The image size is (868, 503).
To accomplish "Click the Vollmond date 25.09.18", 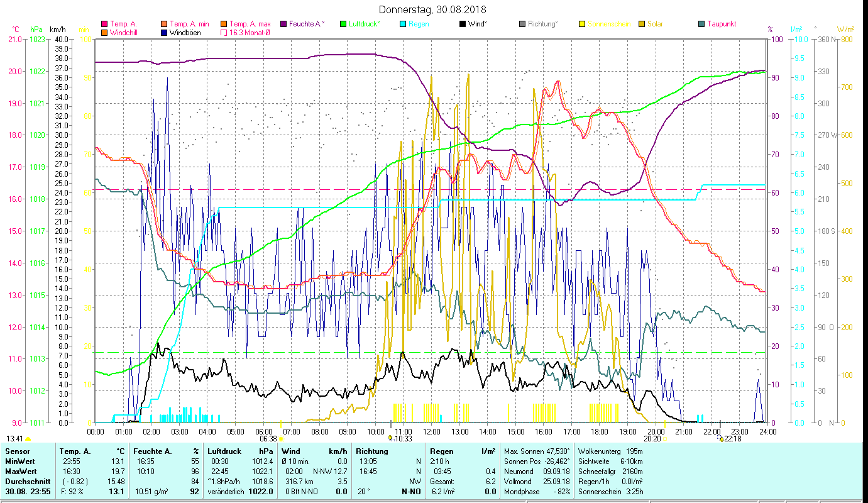I will point(555,482).
